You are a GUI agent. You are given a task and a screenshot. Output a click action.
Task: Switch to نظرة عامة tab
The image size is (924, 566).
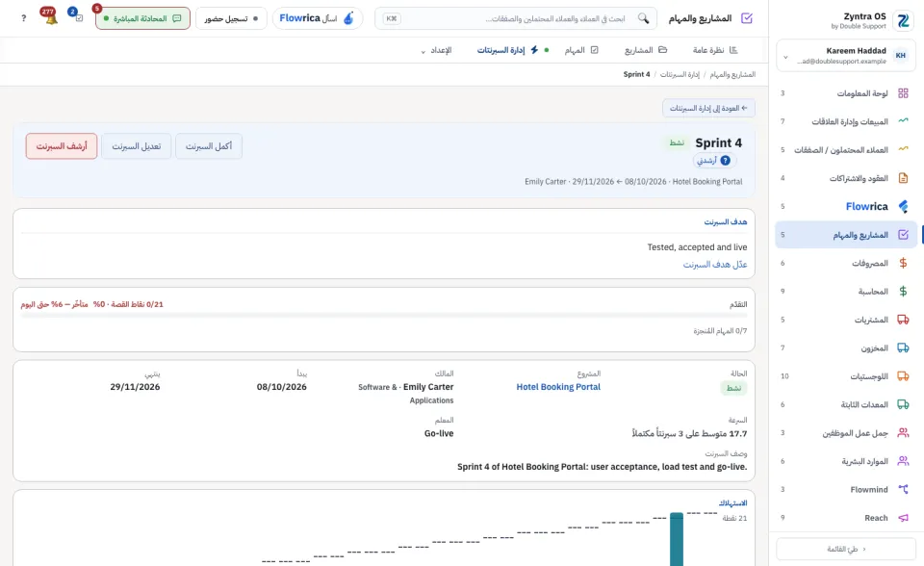click(715, 50)
